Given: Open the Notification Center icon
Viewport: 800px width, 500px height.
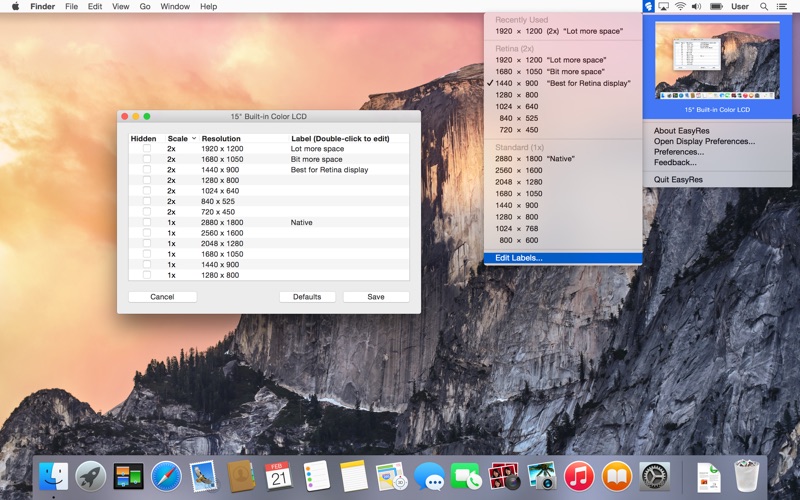Looking at the screenshot, I should click(781, 6).
